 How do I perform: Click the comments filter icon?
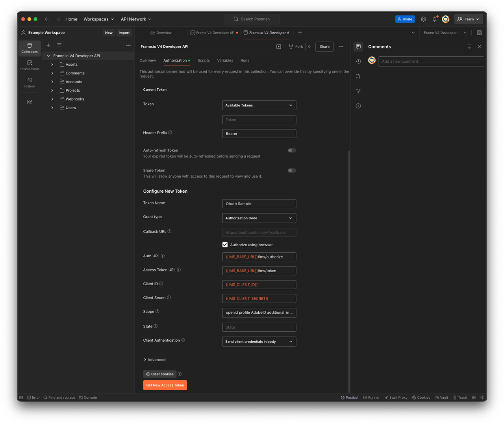469,46
